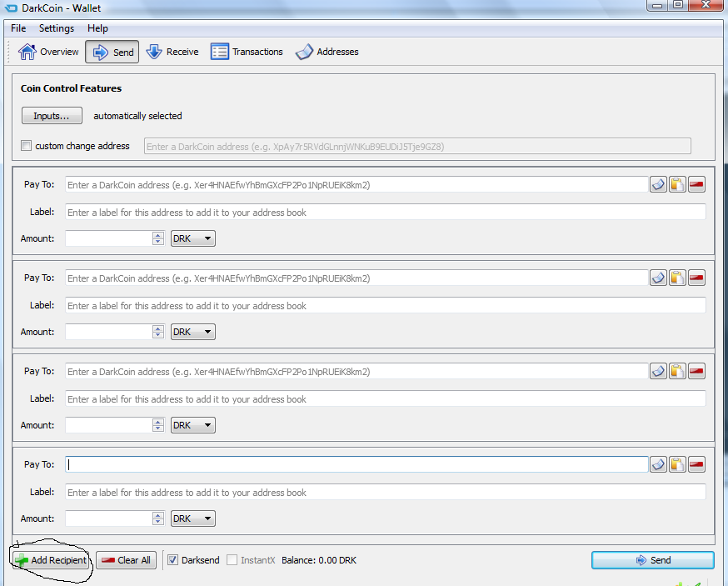Focus the third Pay To address field
Viewport: 728px width, 586px height.
(357, 372)
